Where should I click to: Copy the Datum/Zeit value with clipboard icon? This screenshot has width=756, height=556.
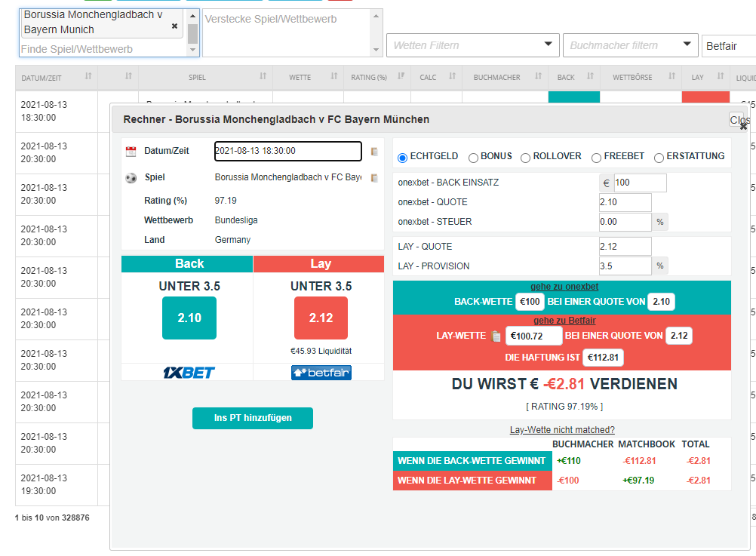[x=374, y=152]
